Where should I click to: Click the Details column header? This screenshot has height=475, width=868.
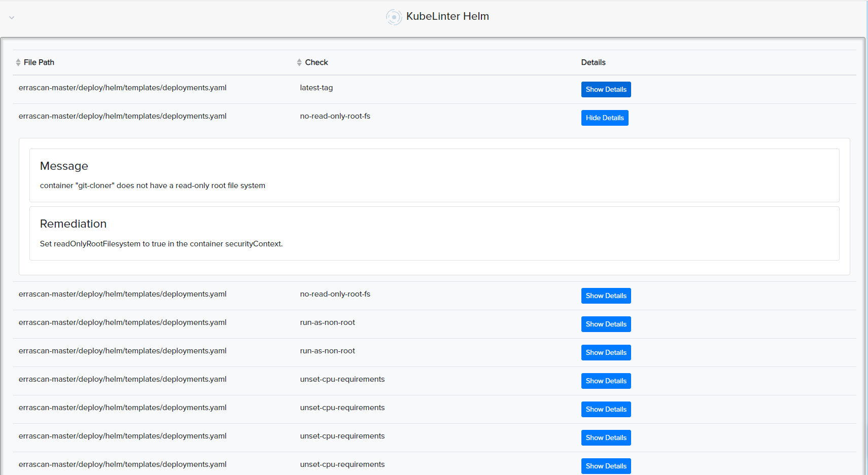point(593,62)
